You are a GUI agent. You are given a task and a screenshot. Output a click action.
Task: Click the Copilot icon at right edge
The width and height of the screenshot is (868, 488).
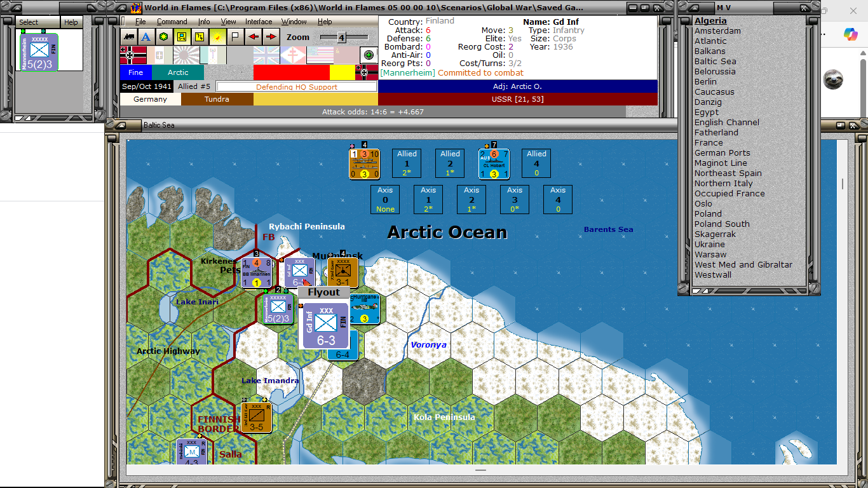pyautogui.click(x=850, y=34)
